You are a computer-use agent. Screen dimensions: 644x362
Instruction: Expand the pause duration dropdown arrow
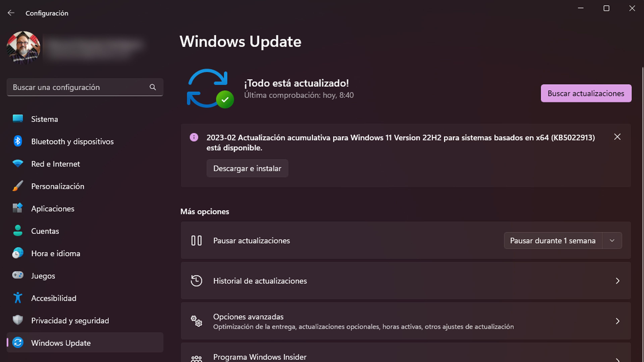tap(612, 241)
